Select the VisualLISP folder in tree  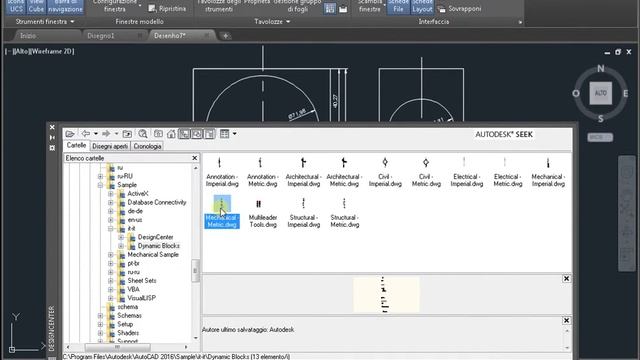[x=142, y=298]
